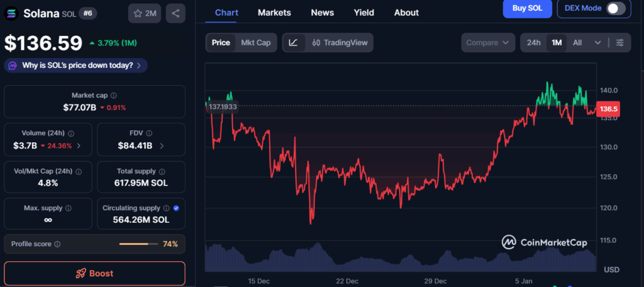Image resolution: width=644 pixels, height=287 pixels.
Task: Click the Profile score info icon
Action: [x=57, y=244]
